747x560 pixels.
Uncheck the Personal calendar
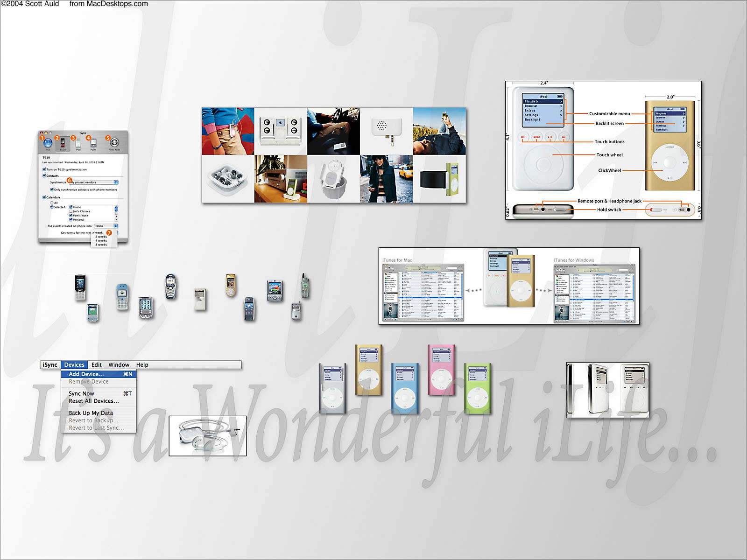71,219
